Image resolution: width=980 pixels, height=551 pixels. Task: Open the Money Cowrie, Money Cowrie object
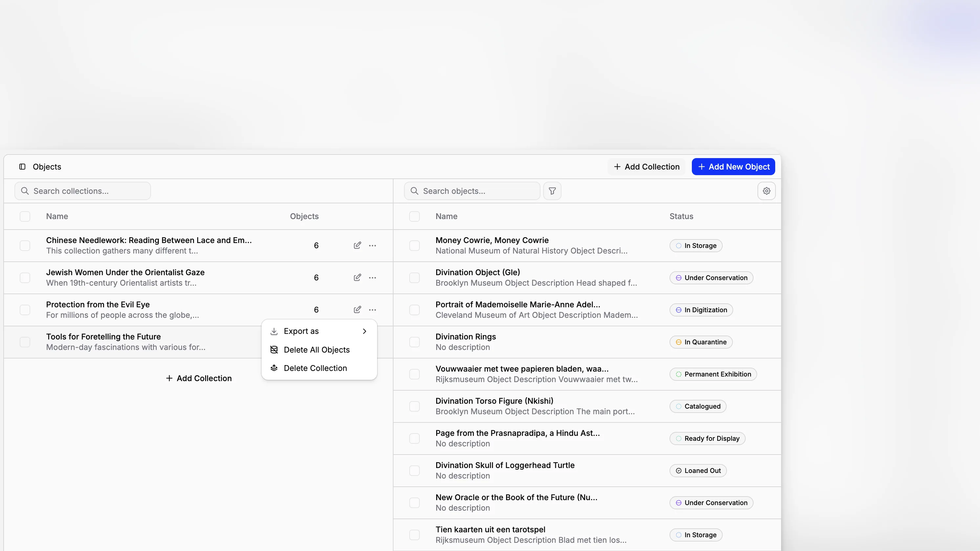point(492,240)
